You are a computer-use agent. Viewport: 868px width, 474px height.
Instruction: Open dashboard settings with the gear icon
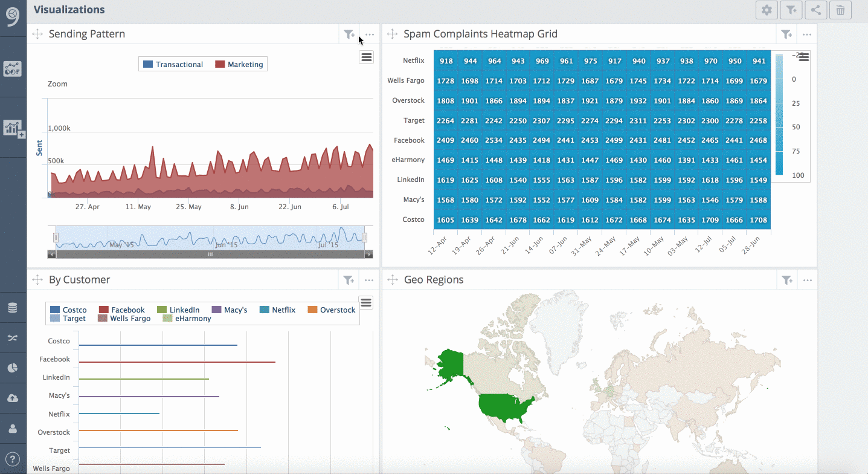click(766, 10)
